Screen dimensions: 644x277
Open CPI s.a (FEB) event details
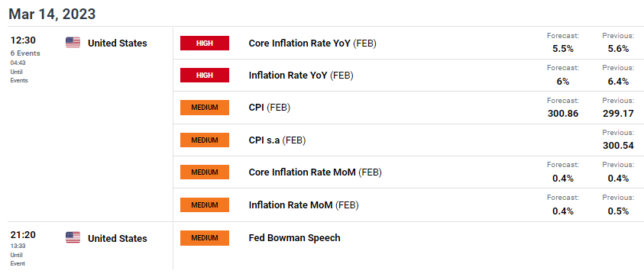coord(277,140)
